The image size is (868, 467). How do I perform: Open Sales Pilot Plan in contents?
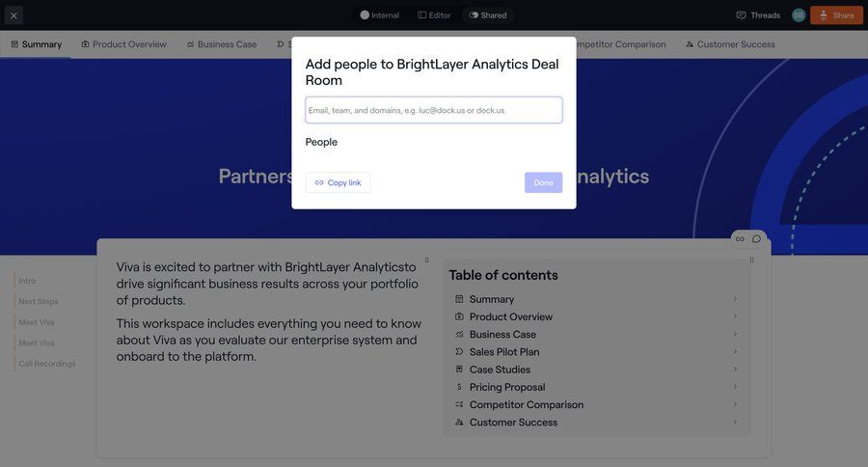pos(597,352)
